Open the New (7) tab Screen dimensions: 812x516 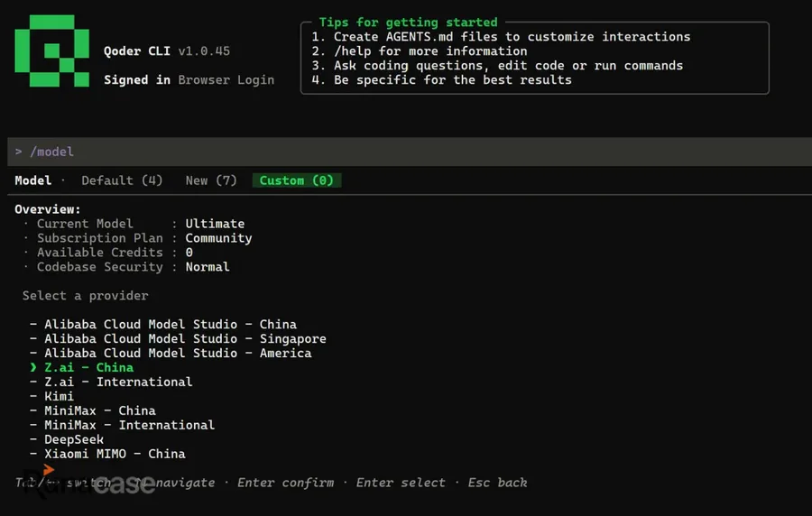(211, 180)
